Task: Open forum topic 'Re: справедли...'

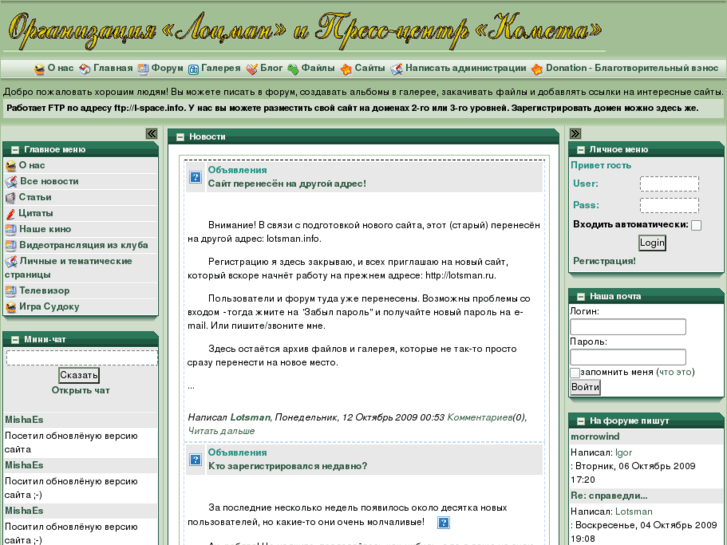Action: pyautogui.click(x=609, y=496)
